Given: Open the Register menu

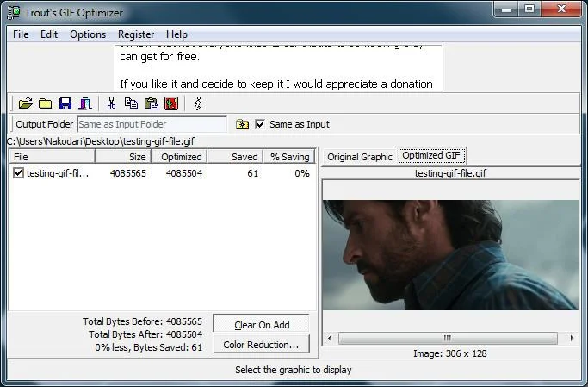Looking at the screenshot, I should pos(136,34).
